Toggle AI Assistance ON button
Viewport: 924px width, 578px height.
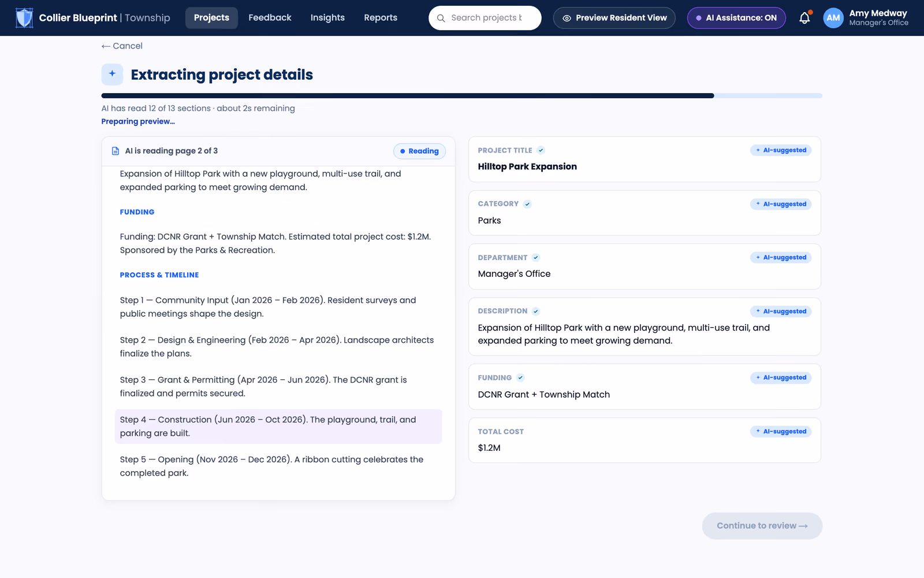(x=736, y=18)
